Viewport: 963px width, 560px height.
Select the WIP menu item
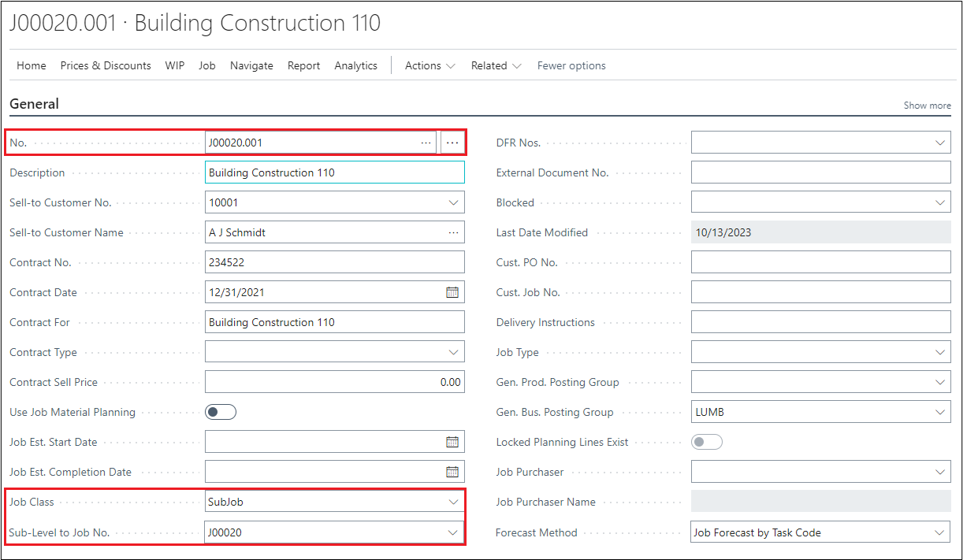175,65
